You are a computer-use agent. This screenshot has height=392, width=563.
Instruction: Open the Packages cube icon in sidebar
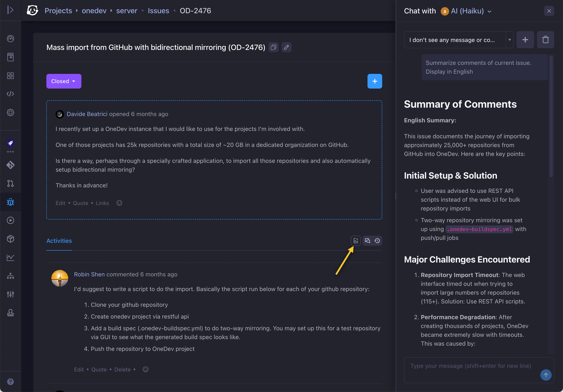click(x=10, y=239)
